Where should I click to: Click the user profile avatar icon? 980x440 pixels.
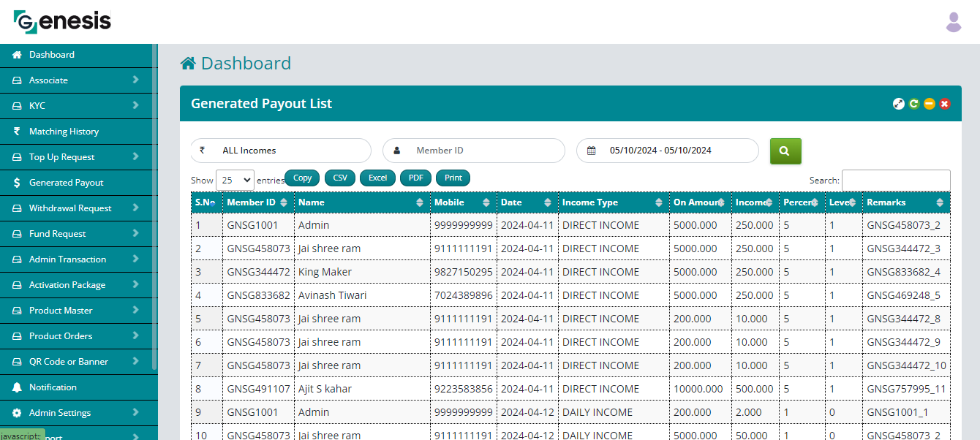click(x=953, y=22)
